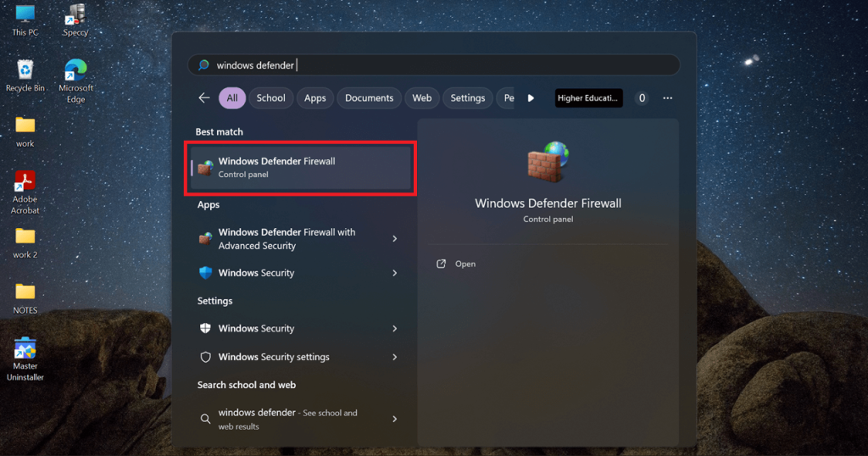
Task: Expand chevron for Windows Security under Settings
Action: click(395, 328)
